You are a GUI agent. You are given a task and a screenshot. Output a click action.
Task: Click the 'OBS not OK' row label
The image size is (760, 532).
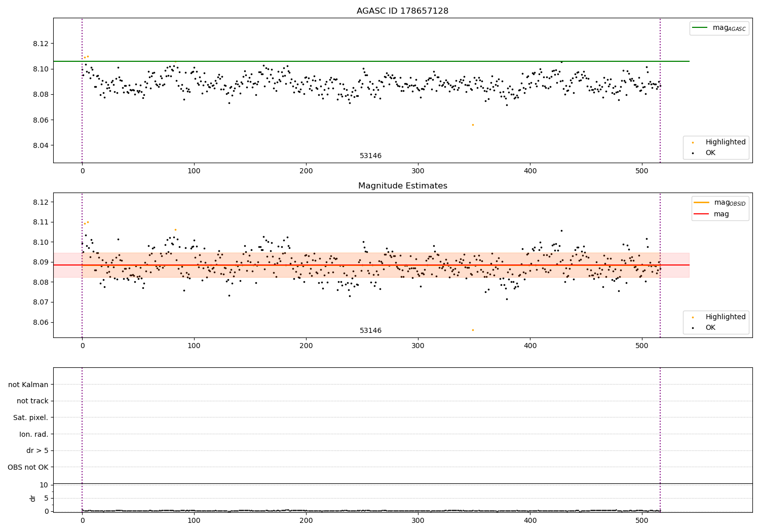click(28, 467)
